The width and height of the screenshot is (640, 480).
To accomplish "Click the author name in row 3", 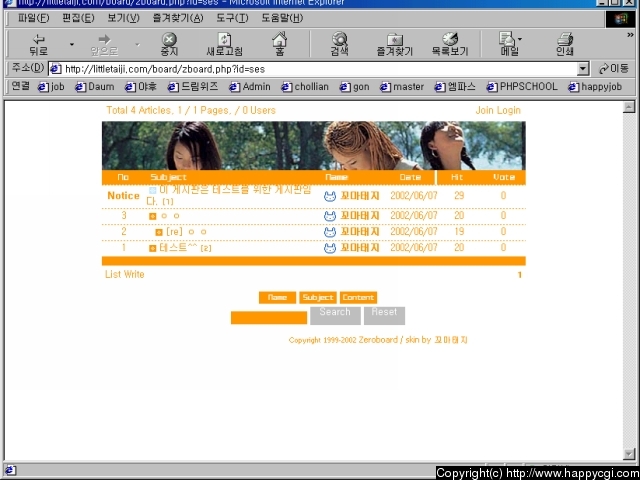I will [x=360, y=216].
